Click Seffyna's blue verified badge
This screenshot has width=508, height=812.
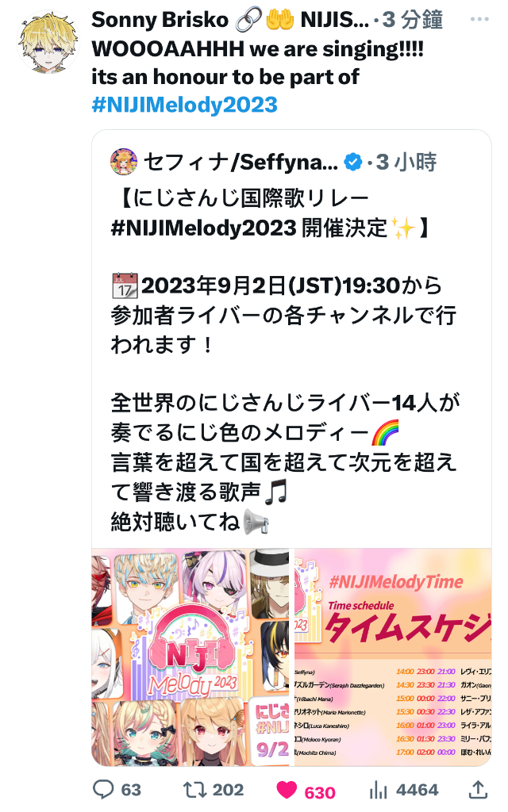pyautogui.click(x=353, y=162)
